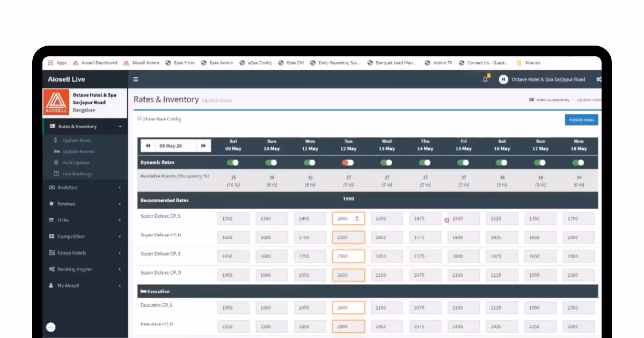Expand the Booking Engine menu
Viewport: 644px width, 338px height.
(85, 269)
